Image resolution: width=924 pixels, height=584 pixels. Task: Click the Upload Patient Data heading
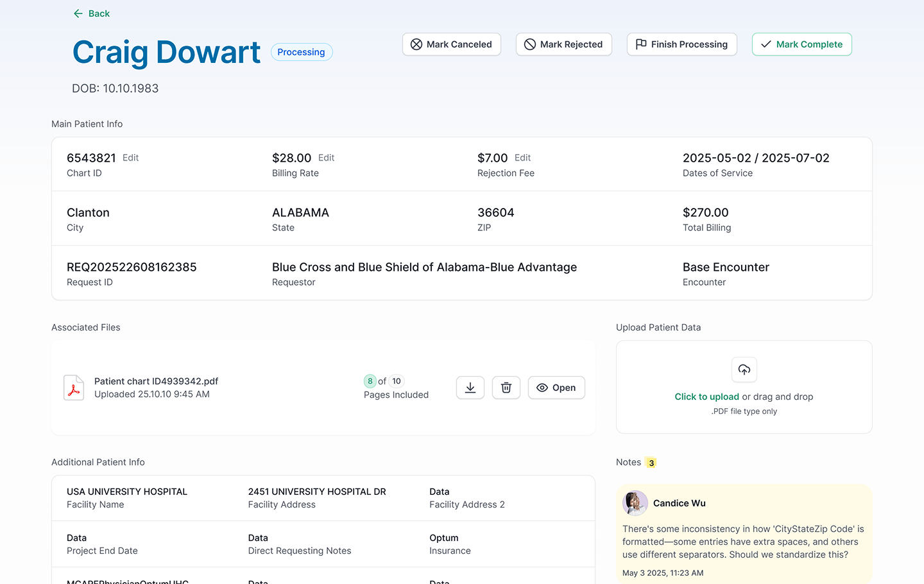(x=658, y=327)
